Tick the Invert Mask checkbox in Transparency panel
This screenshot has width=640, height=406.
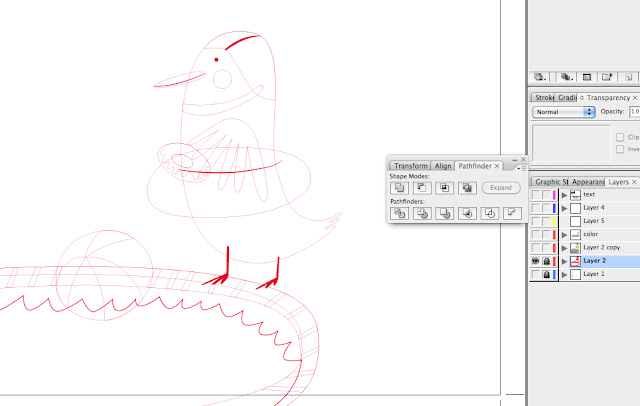point(620,149)
